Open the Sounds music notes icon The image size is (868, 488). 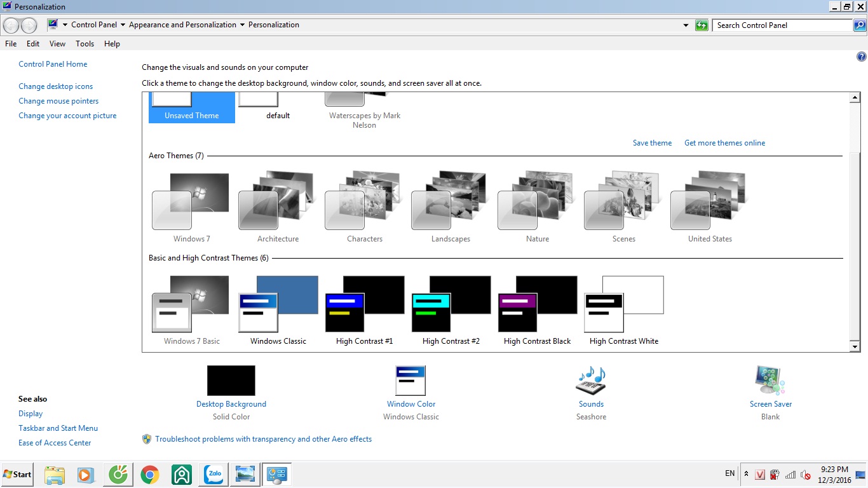pyautogui.click(x=591, y=381)
